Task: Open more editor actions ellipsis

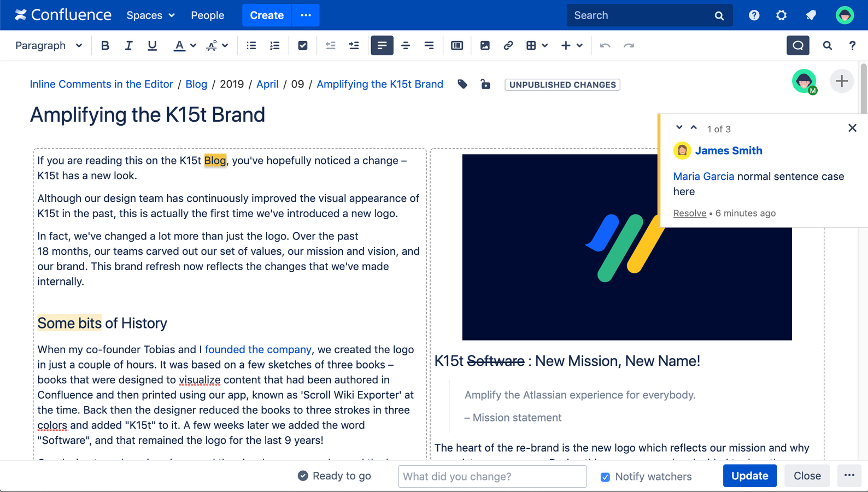Action: click(x=849, y=476)
